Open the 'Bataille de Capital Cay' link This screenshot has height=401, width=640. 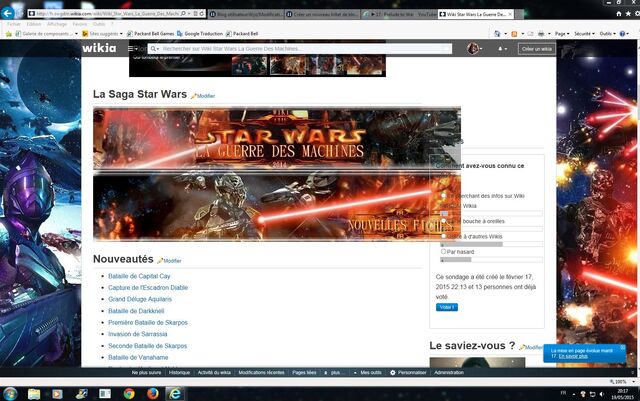(139, 276)
